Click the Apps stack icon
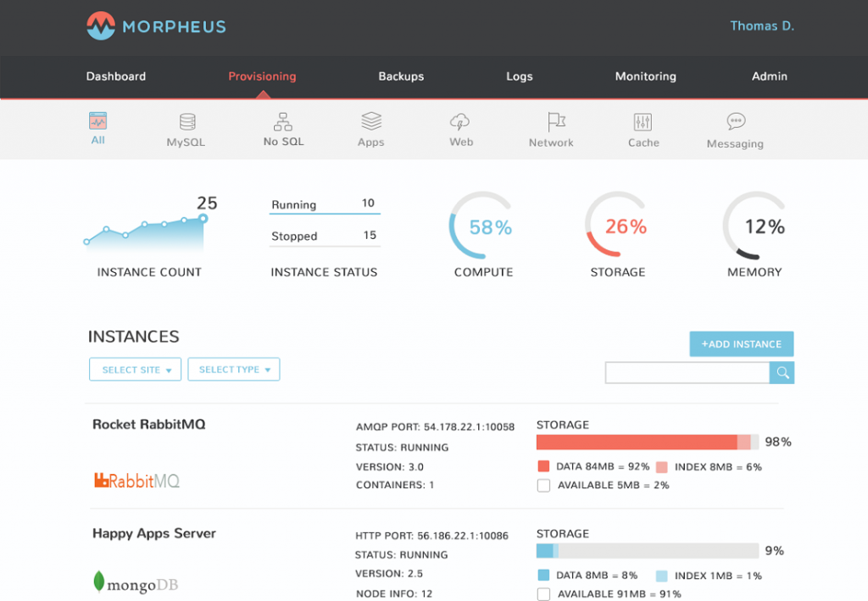The width and height of the screenshot is (868, 601). click(370, 121)
